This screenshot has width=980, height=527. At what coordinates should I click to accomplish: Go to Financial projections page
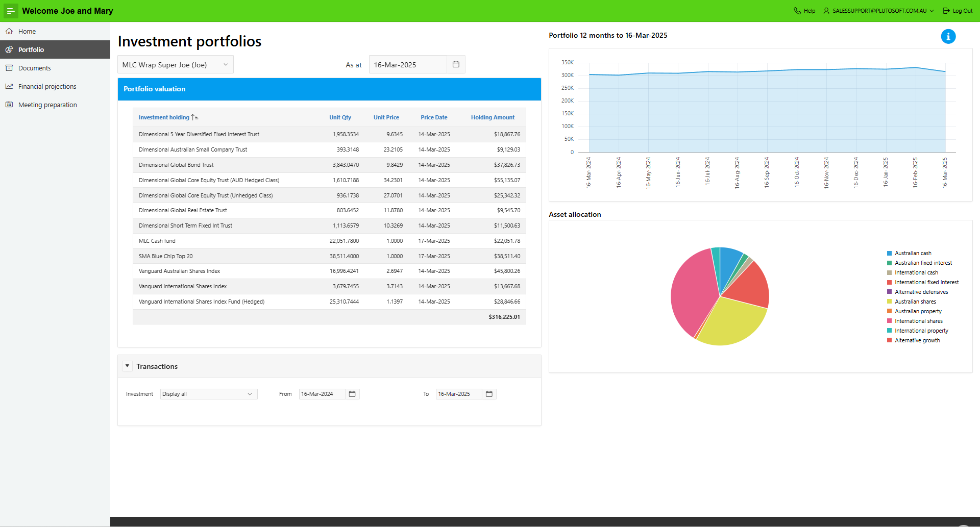[x=47, y=87]
